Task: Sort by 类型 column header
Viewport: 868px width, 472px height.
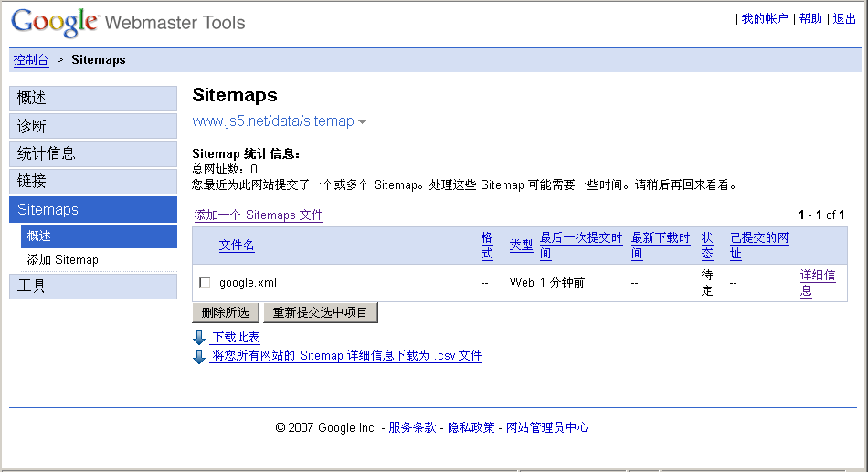Action: pyautogui.click(x=521, y=246)
